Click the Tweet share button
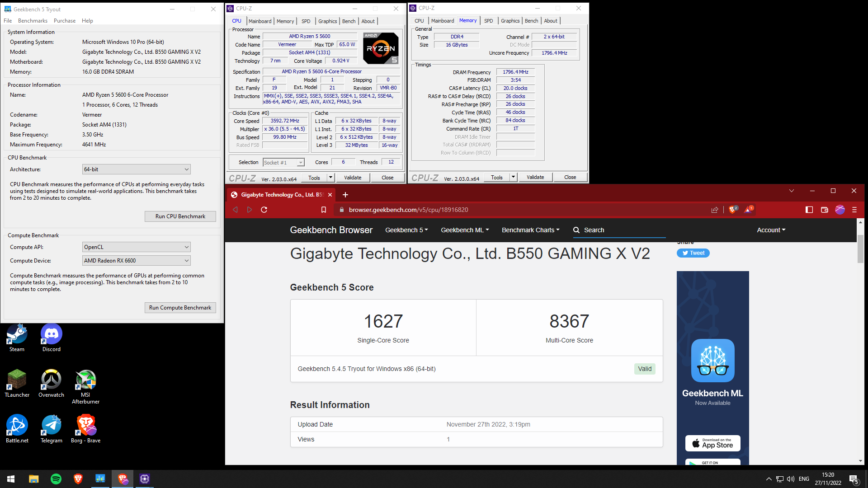The height and width of the screenshot is (488, 868). tap(693, 253)
